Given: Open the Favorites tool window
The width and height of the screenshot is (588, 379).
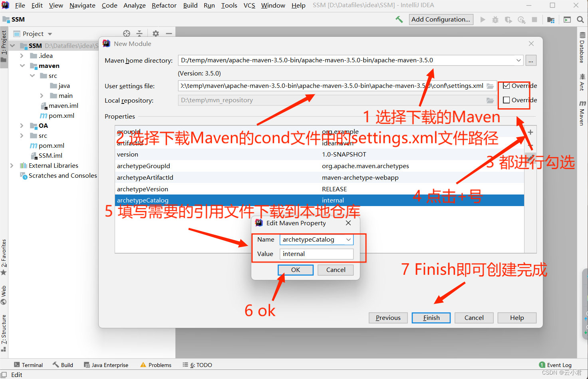Looking at the screenshot, I should tap(4, 257).
